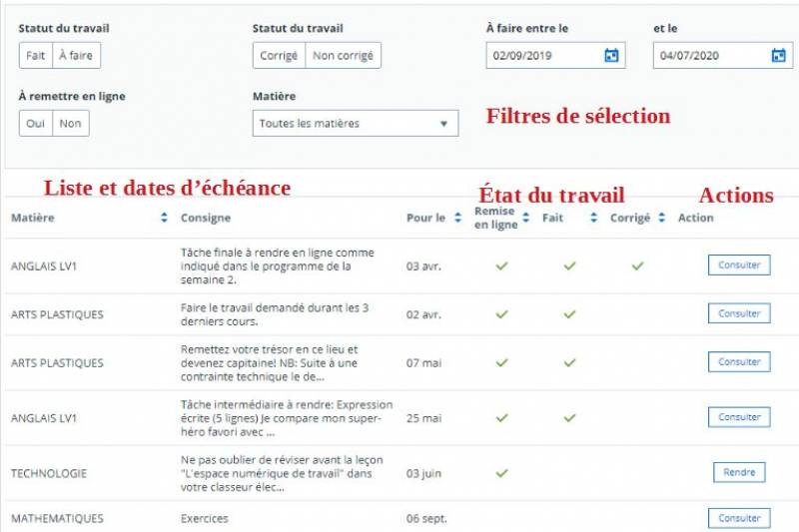Viewport: 799px width, 532px height.
Task: Sort by Fait column arrows
Action: [x=593, y=218]
